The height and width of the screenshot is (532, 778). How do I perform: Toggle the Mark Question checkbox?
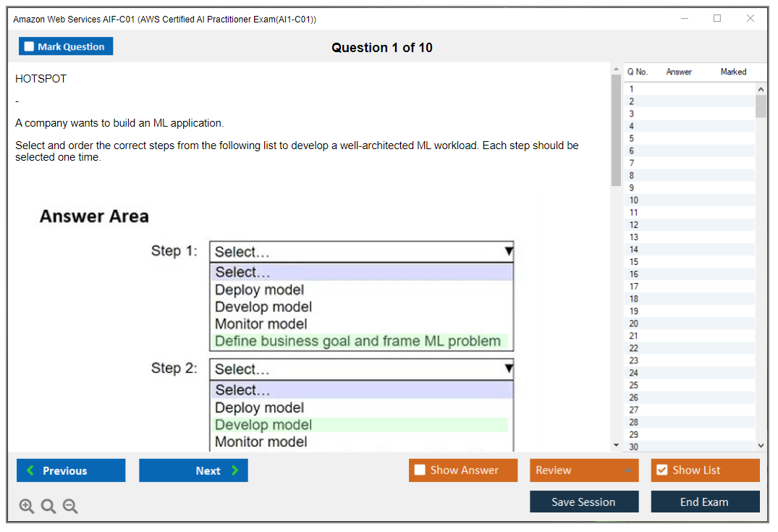click(x=30, y=47)
